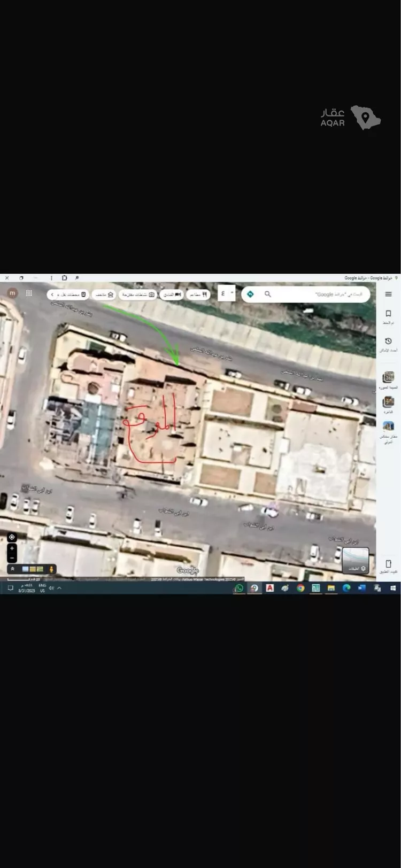Open the recent airport place thumbnail
This screenshot has width=401, height=868.
click(388, 426)
